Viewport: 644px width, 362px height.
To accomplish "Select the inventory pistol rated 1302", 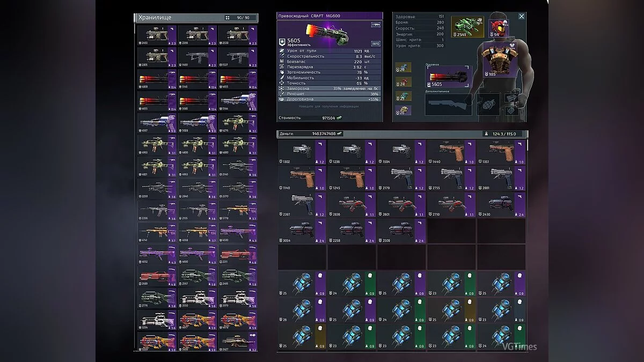I will pos(301,152).
